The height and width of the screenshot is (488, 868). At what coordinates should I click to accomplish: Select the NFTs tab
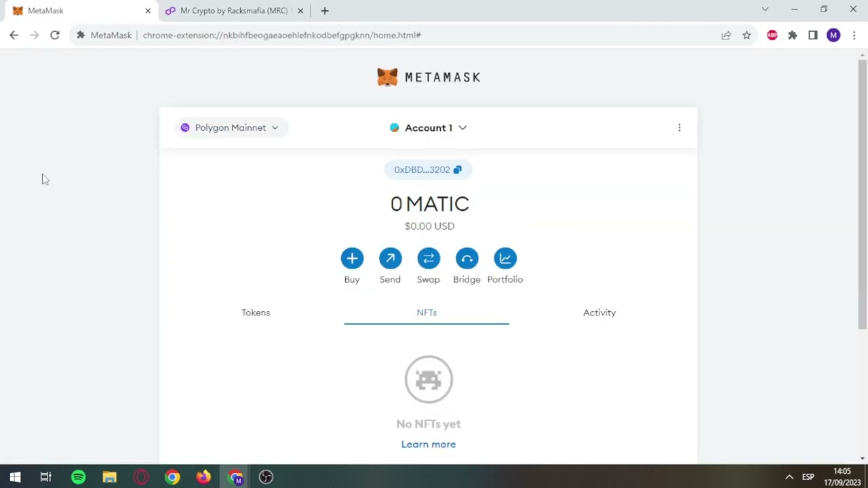click(x=427, y=312)
